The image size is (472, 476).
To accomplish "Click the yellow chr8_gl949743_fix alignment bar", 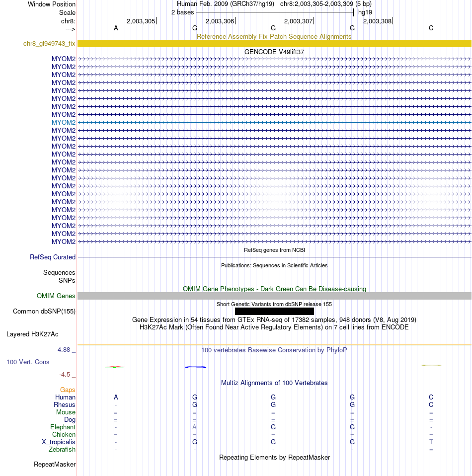I will (274, 43).
